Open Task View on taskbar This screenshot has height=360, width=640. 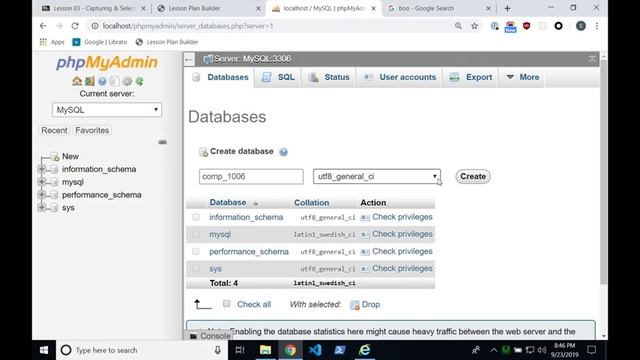[240, 350]
